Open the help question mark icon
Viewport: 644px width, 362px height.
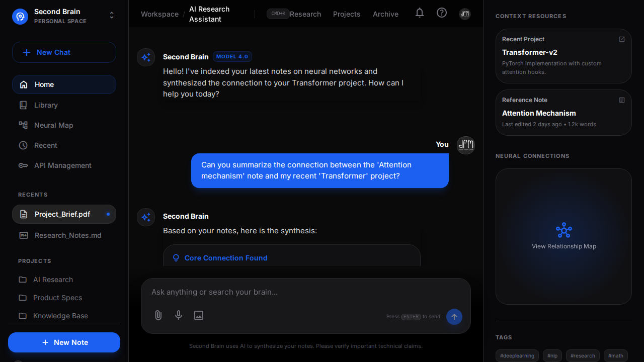(x=442, y=13)
